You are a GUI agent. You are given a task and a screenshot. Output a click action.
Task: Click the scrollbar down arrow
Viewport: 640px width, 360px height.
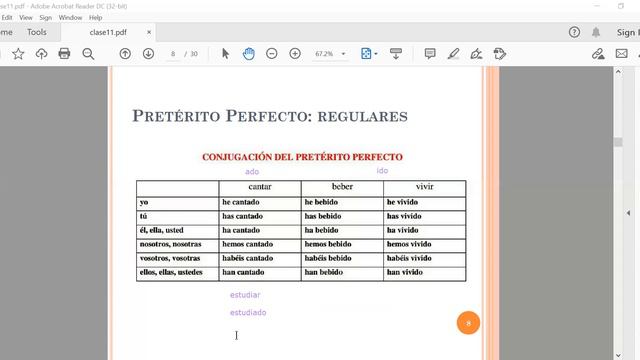tap(618, 356)
